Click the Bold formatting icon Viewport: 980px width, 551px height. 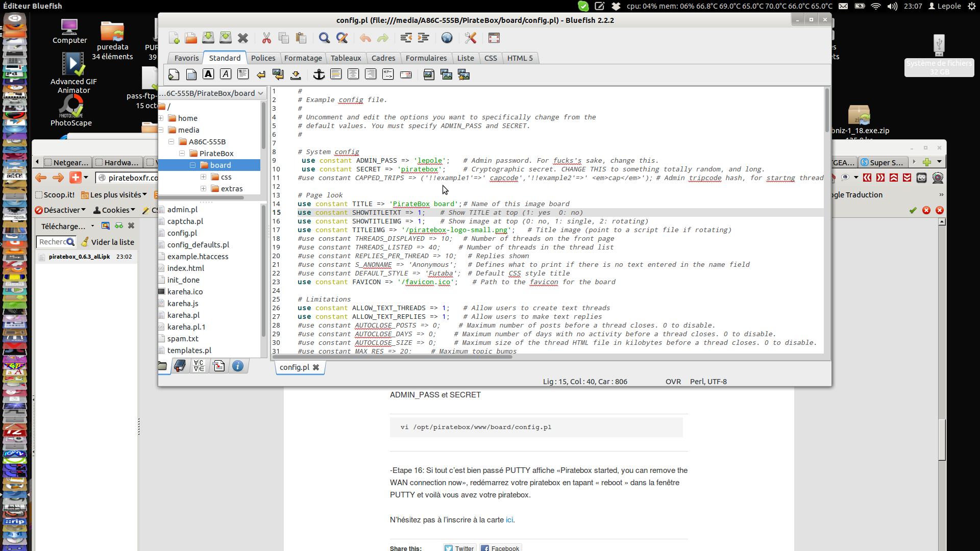(208, 74)
